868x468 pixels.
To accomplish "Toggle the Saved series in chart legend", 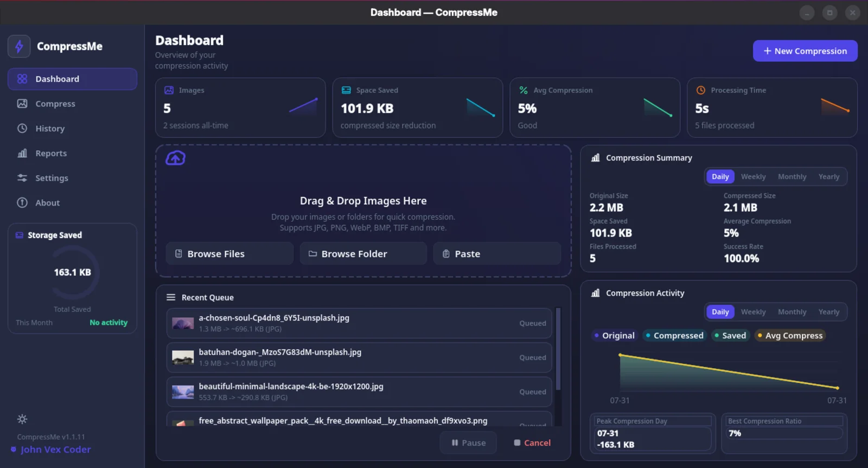I will [x=730, y=336].
